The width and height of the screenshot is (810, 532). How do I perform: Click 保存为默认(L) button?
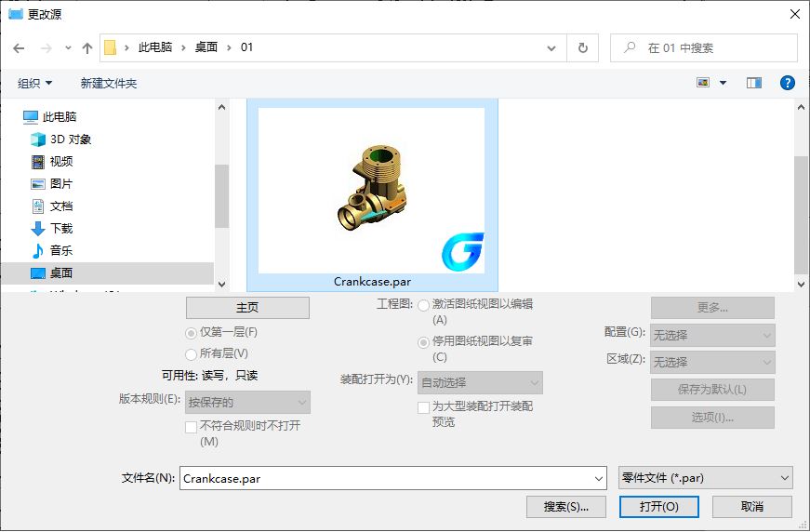[712, 390]
